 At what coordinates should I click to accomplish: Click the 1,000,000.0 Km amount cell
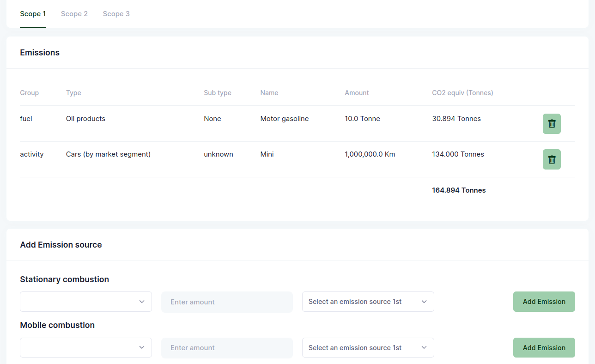(x=370, y=154)
